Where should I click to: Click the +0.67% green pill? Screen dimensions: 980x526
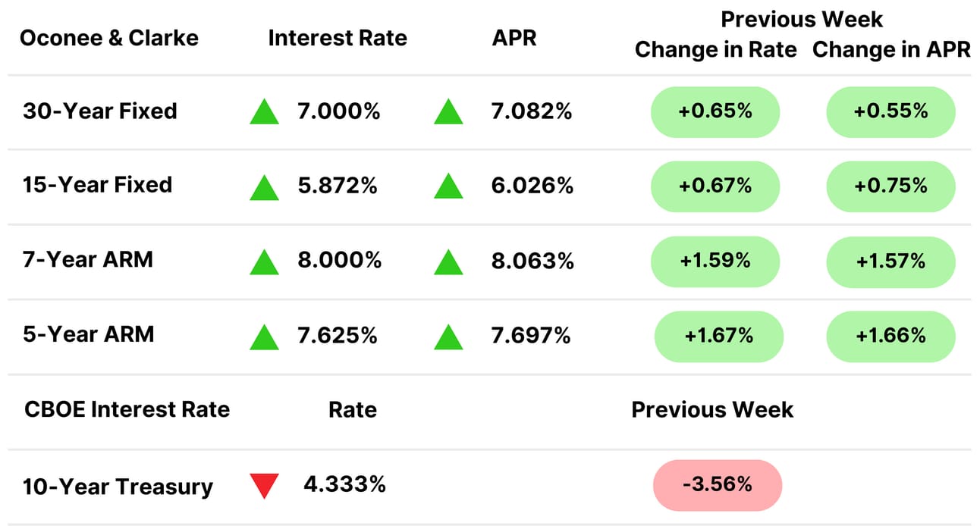pyautogui.click(x=715, y=186)
